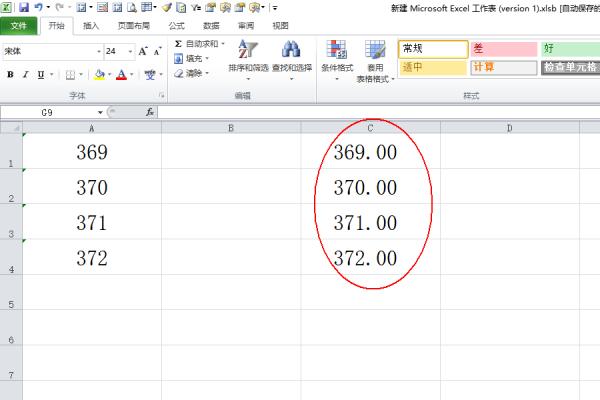600x400 pixels.
Task: Click the fx insert function icon
Action: [150, 112]
